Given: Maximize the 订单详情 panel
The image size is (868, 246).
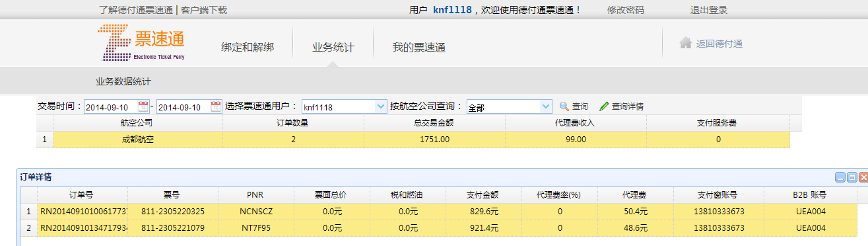Looking at the screenshot, I should pyautogui.click(x=851, y=177).
